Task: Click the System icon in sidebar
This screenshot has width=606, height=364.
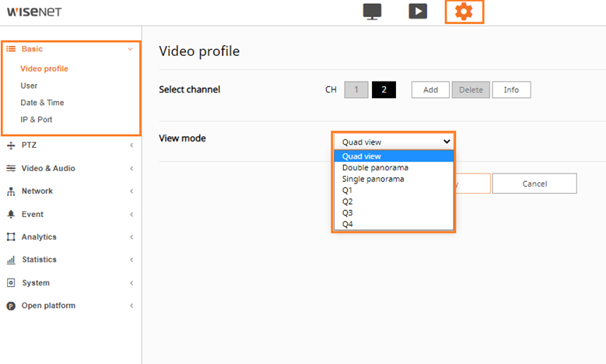Action: coord(11,283)
